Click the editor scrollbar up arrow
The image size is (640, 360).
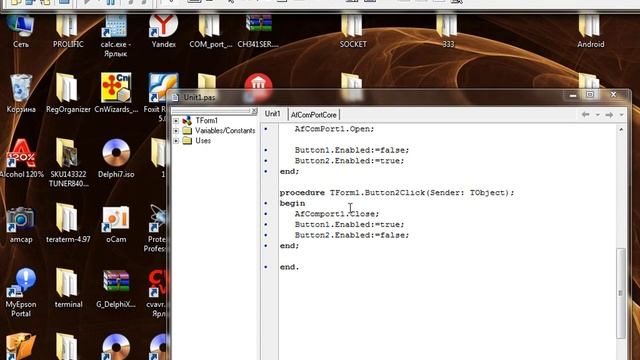(621, 129)
